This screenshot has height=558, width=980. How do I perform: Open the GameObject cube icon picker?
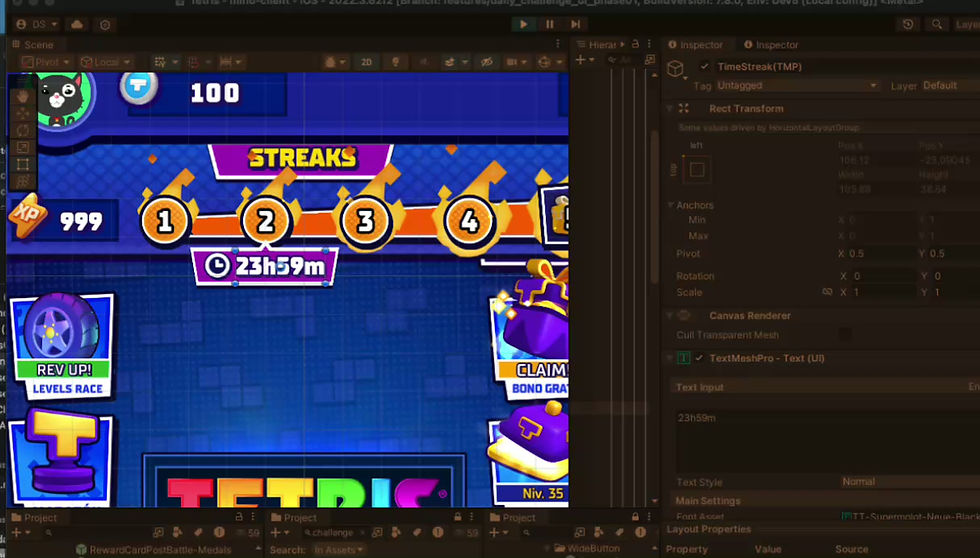tap(676, 69)
